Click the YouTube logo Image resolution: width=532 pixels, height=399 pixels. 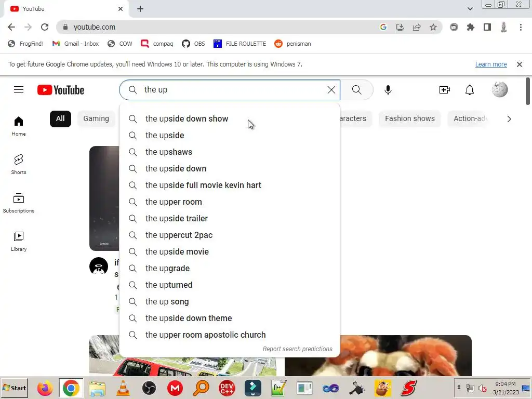tap(61, 90)
